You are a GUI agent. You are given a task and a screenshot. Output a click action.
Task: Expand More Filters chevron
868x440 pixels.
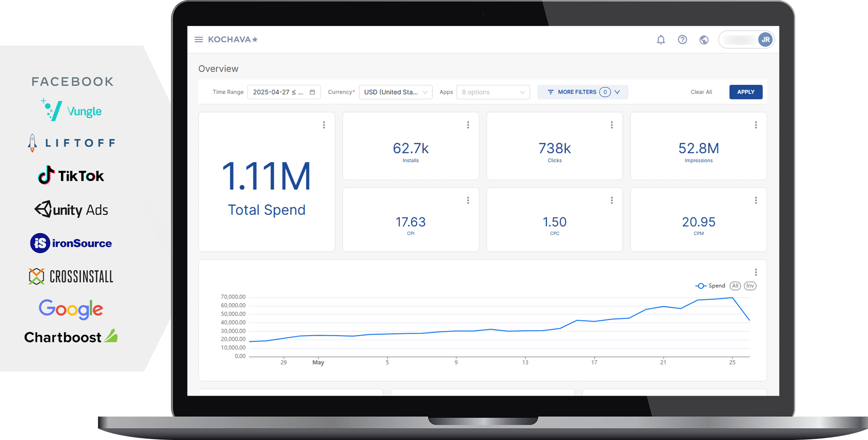[x=617, y=92]
